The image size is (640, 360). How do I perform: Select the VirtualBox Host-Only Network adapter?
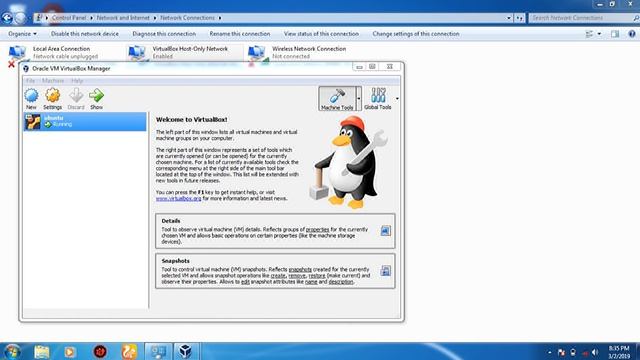[184, 52]
